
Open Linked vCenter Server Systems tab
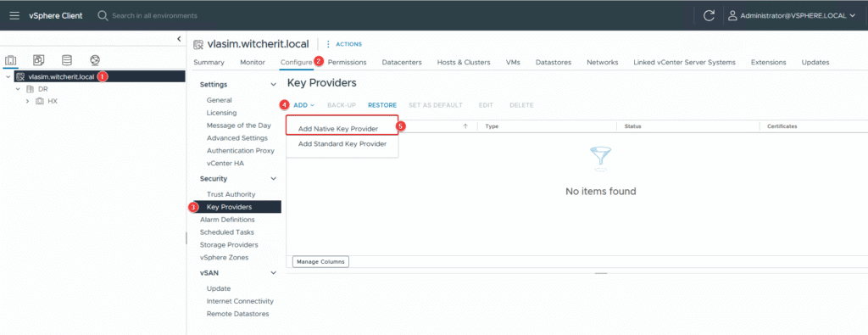coord(684,62)
